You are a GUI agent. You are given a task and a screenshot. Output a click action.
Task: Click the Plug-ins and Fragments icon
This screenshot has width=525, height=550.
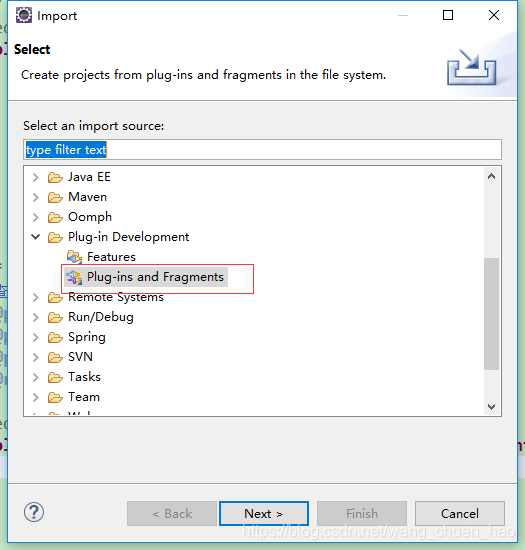pos(74,277)
